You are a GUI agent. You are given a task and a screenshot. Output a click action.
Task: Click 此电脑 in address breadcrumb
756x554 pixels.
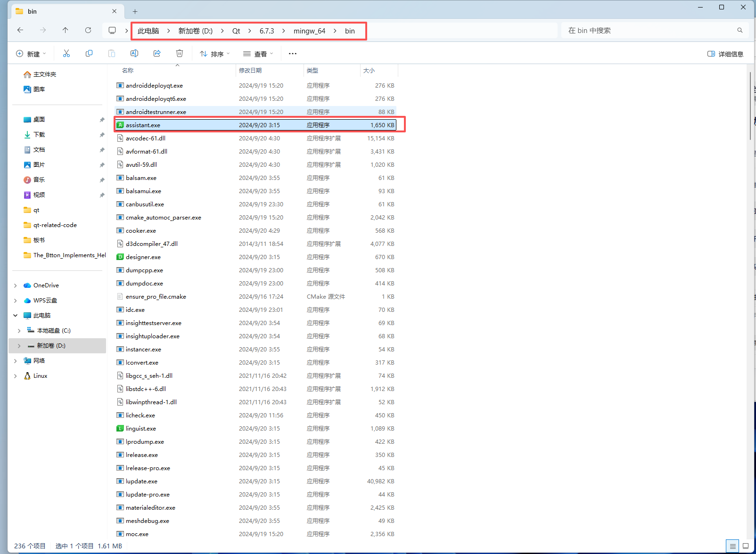[148, 31]
